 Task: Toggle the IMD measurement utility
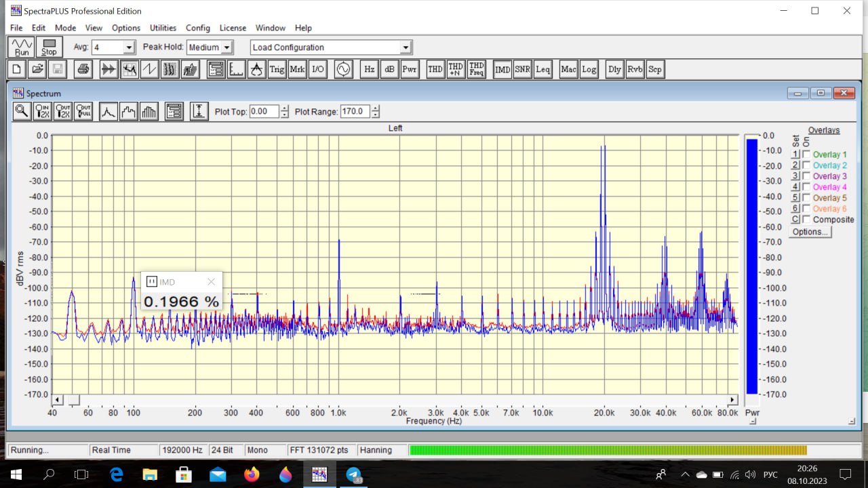tap(502, 69)
